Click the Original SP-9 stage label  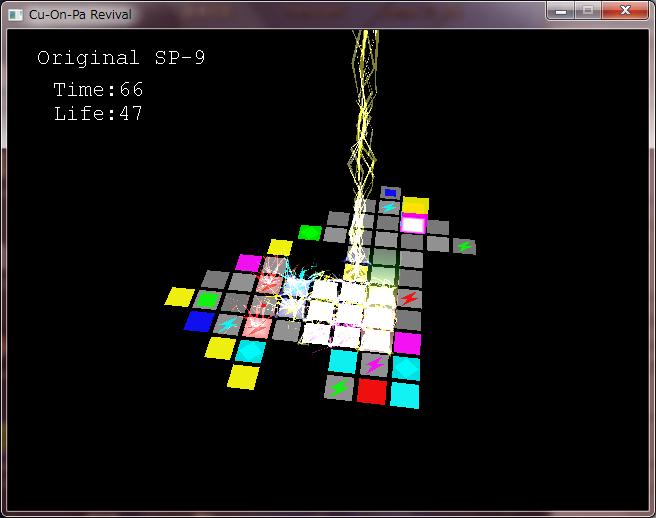point(121,58)
